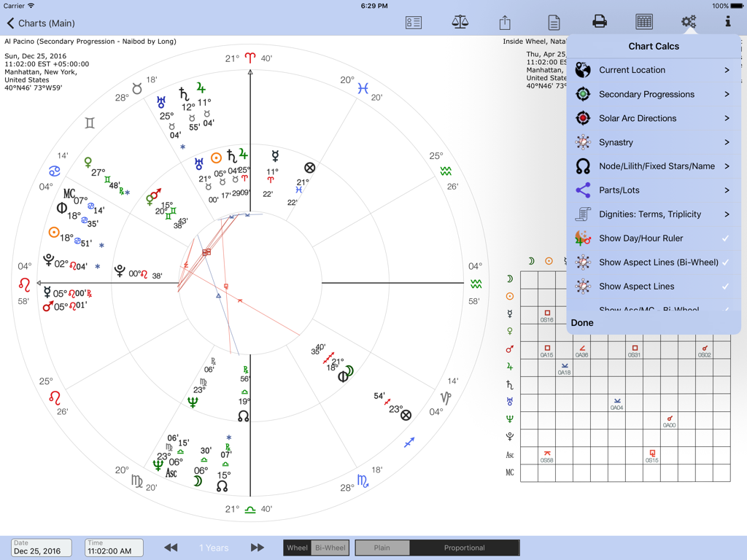This screenshot has width=747, height=560.
Task: Open the chart data card view
Action: pyautogui.click(x=413, y=22)
